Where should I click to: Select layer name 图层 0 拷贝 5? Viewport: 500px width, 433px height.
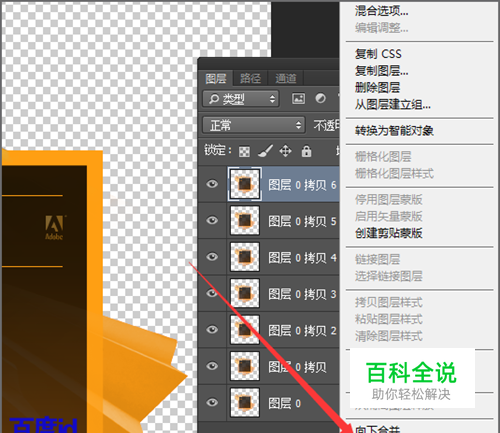pos(302,221)
